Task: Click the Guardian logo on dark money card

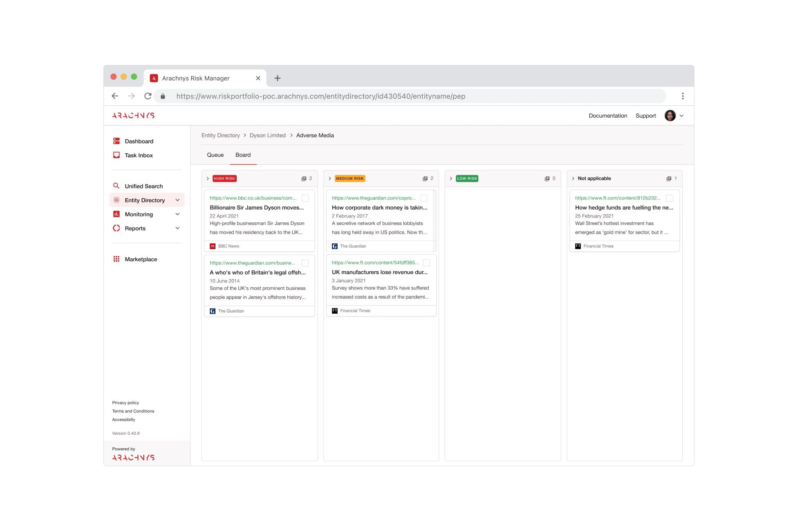Action: [335, 246]
